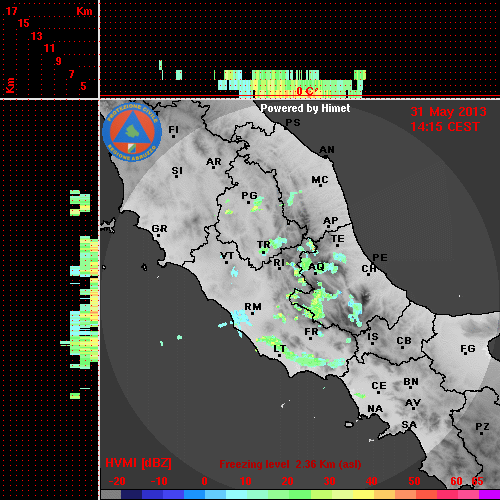Viewport: 500px width, 500px height.
Task: Click the PS city label
Action: [x=293, y=123]
